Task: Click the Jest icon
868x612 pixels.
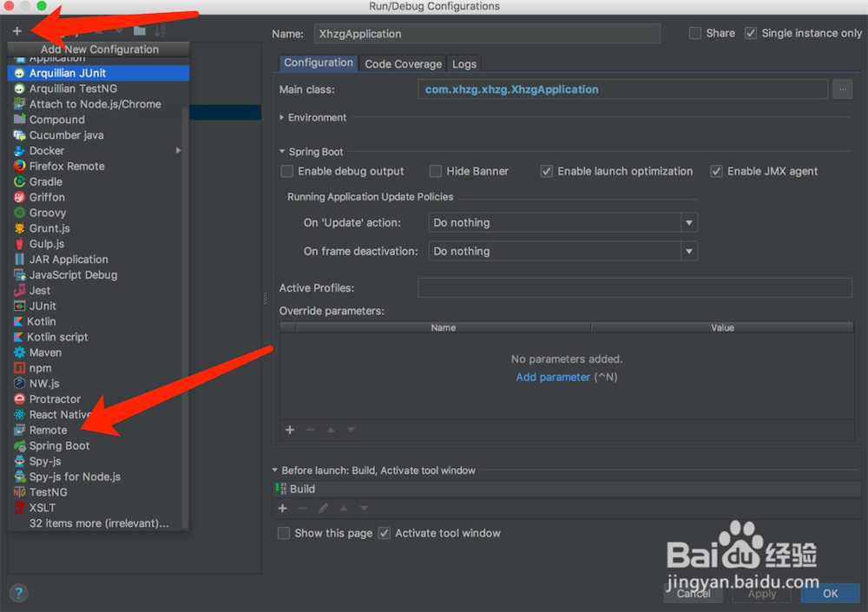Action: tap(19, 290)
